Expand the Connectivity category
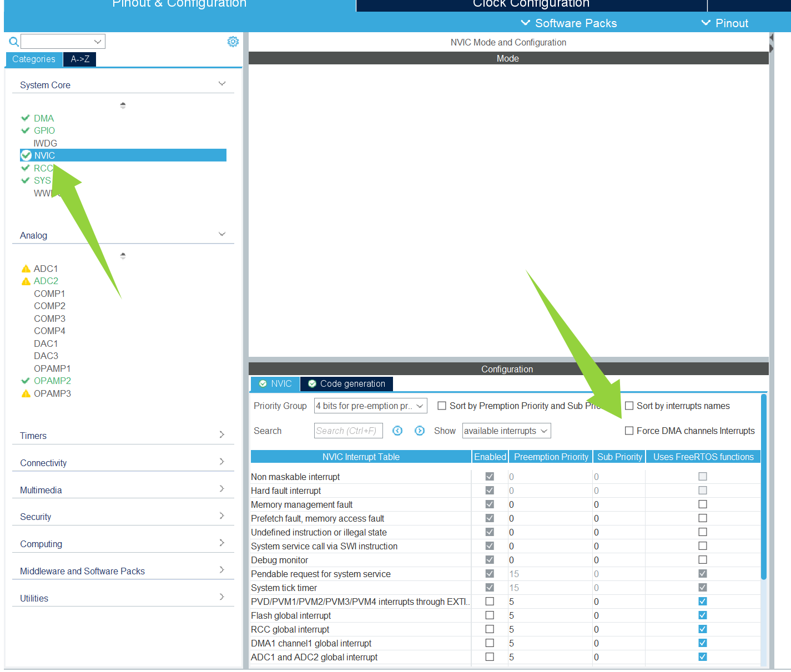 222,462
